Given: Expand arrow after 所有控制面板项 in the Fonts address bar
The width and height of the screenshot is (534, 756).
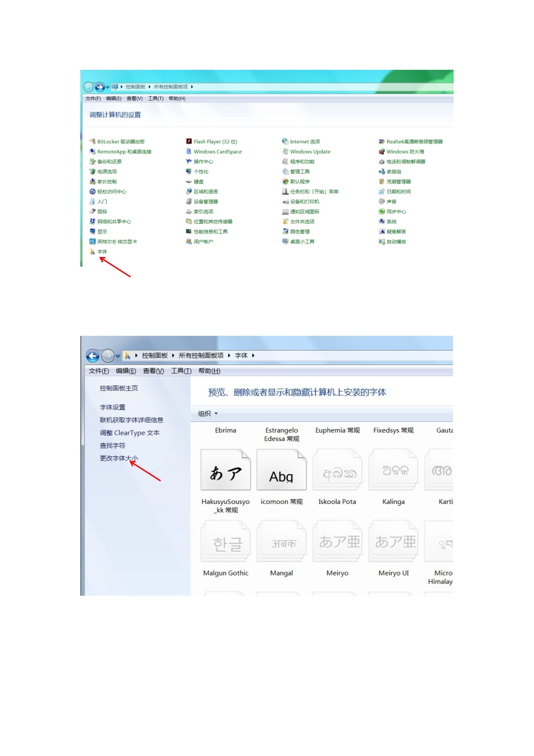Looking at the screenshot, I should coord(229,355).
